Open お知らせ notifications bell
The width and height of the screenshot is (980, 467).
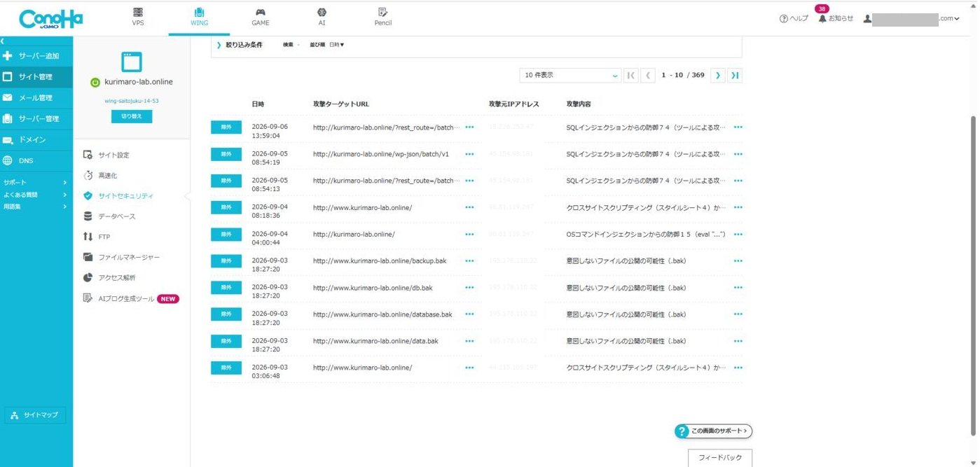[x=836, y=19]
